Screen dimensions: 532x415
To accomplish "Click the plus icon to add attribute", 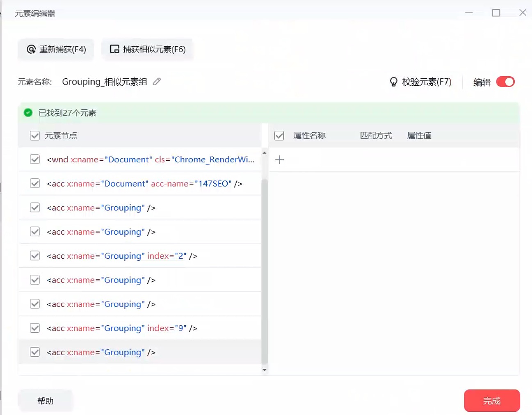I will click(x=280, y=160).
